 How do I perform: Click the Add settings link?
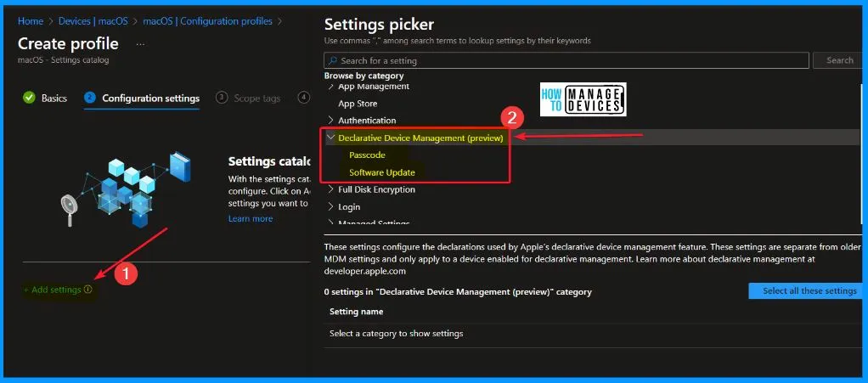53,290
